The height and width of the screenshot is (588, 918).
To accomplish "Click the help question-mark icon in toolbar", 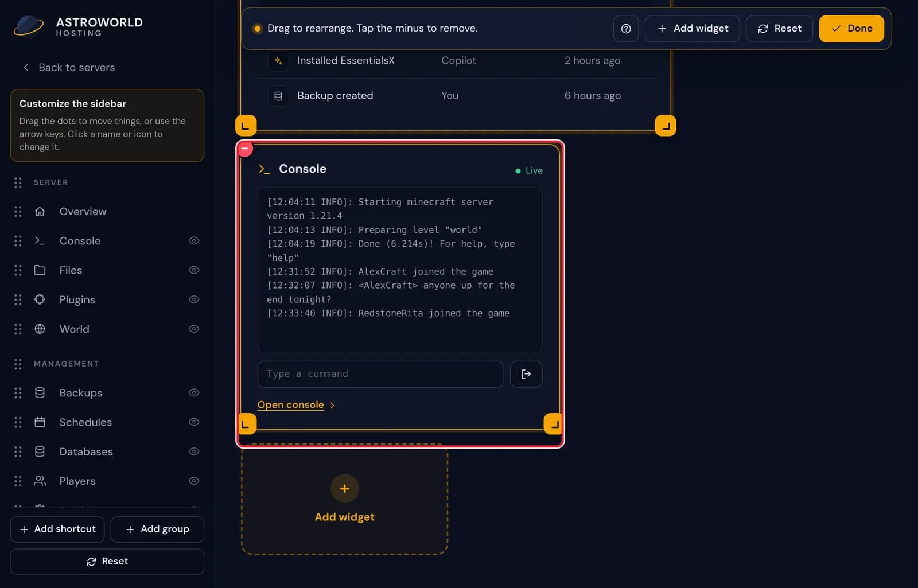I will [626, 29].
